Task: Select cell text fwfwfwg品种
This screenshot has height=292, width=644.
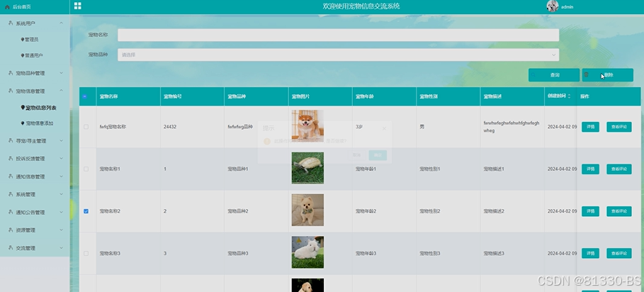Action: (x=240, y=127)
